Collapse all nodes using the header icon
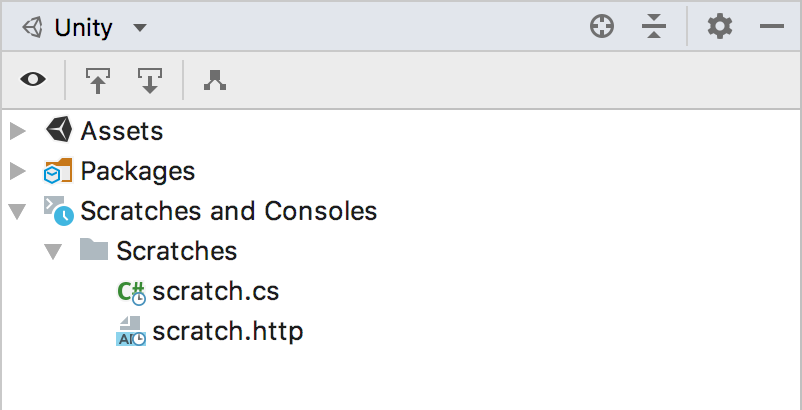 point(654,27)
